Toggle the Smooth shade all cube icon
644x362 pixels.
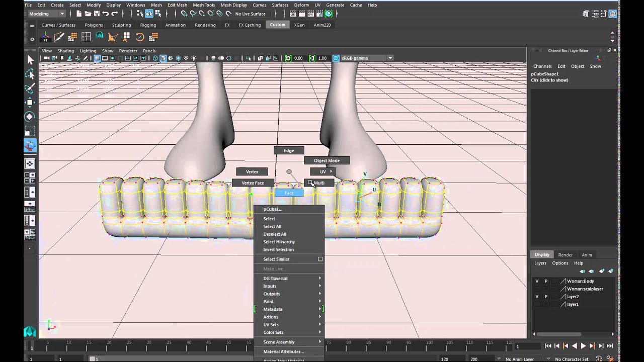tap(163, 58)
